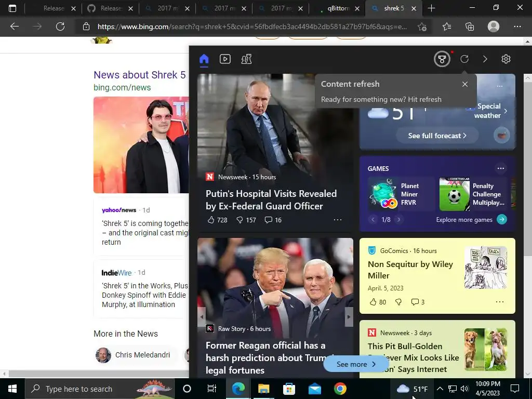Close the shrek 5 tab
Viewport: 532px width, 399px height.
414,9
